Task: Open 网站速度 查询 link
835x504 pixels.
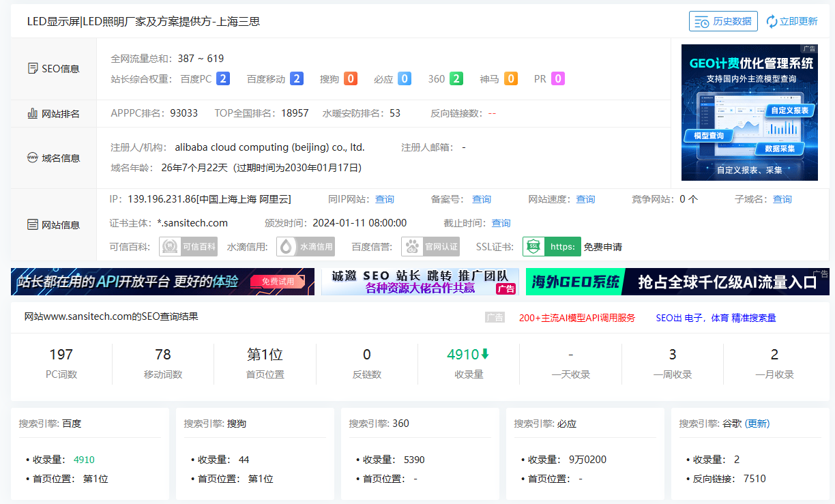Action: coord(585,199)
